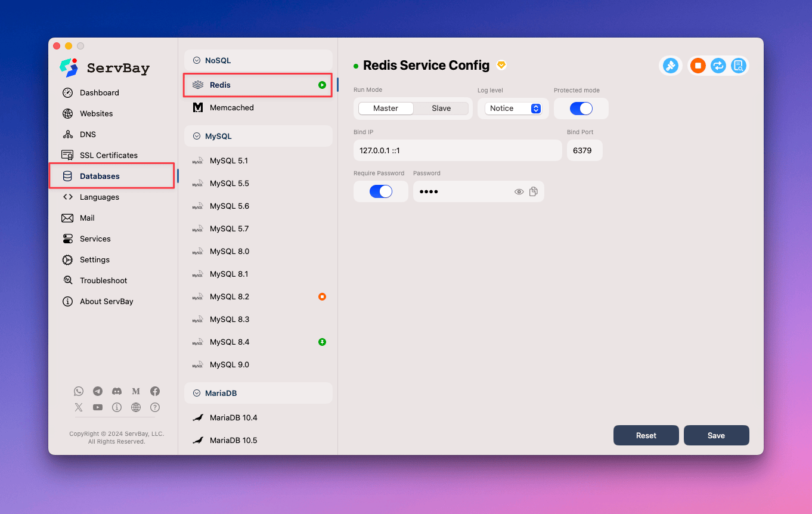The width and height of the screenshot is (812, 514).
Task: Disable Protected mode for Redis
Action: coord(581,108)
